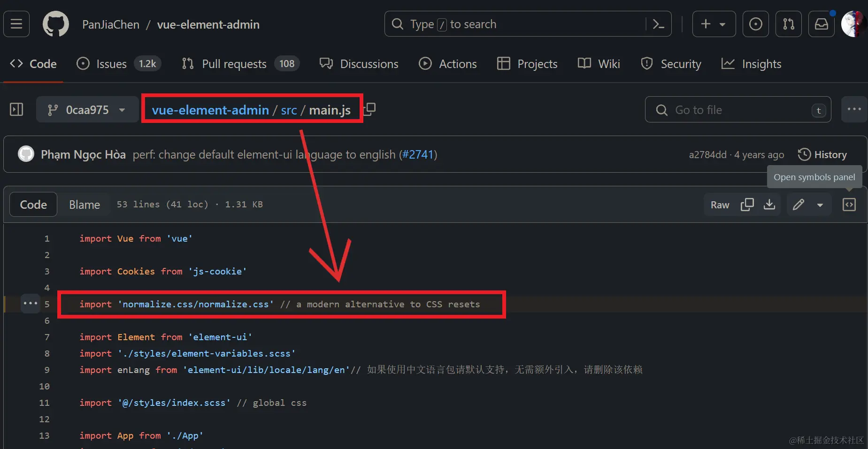The width and height of the screenshot is (868, 449).
Task: Navigate to the src folder breadcrumb
Action: 289,110
